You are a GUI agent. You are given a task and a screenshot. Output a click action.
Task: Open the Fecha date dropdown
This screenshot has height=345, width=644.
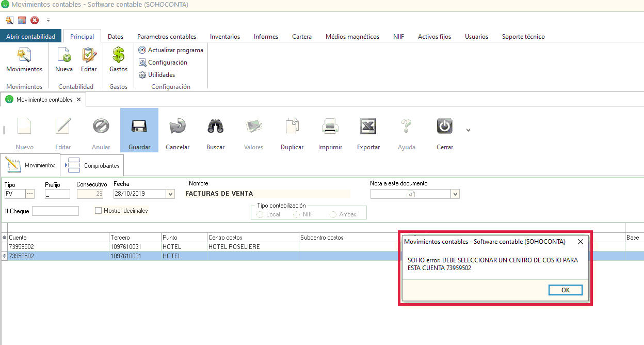click(170, 194)
